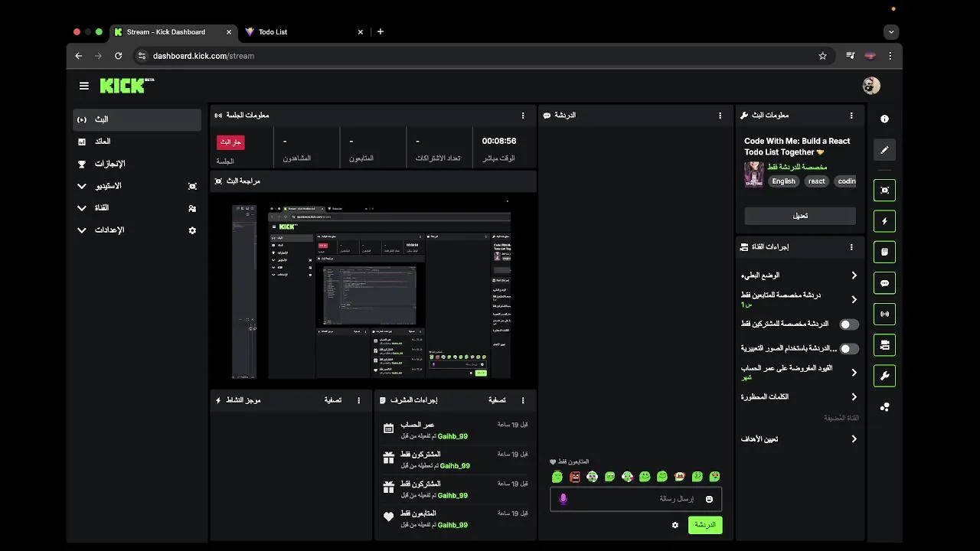Toggle the stream preview panel icon in right toolbar
This screenshot has width=980, height=551.
[x=884, y=190]
